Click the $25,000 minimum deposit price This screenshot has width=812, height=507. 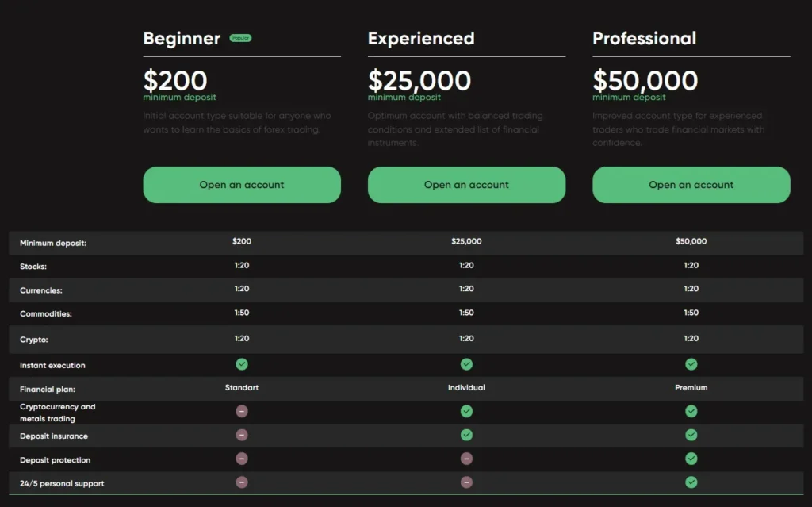(x=419, y=80)
